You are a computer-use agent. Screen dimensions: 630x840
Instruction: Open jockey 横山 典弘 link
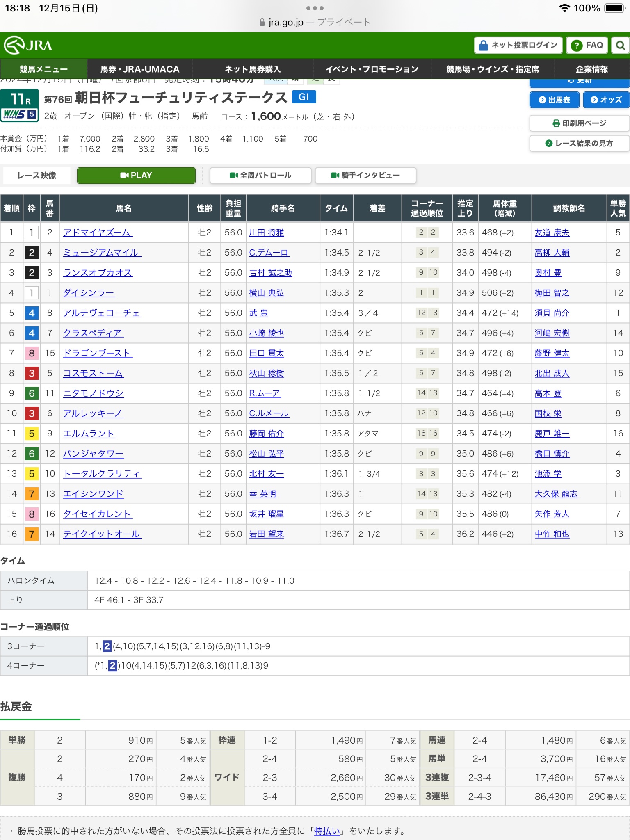267,293
